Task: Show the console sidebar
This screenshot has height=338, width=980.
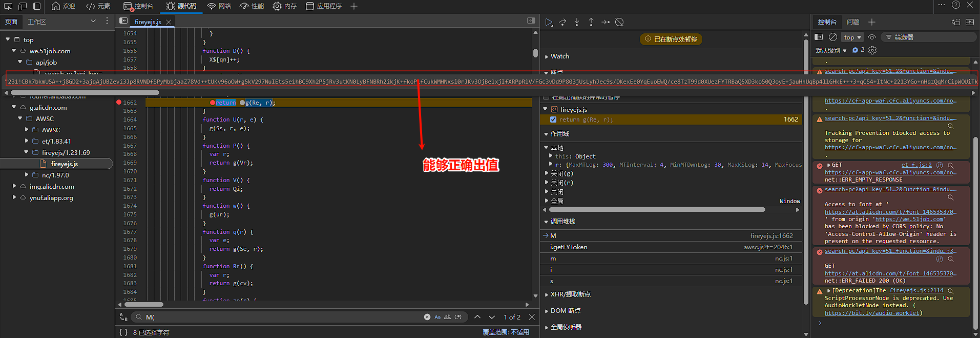Action: click(819, 37)
